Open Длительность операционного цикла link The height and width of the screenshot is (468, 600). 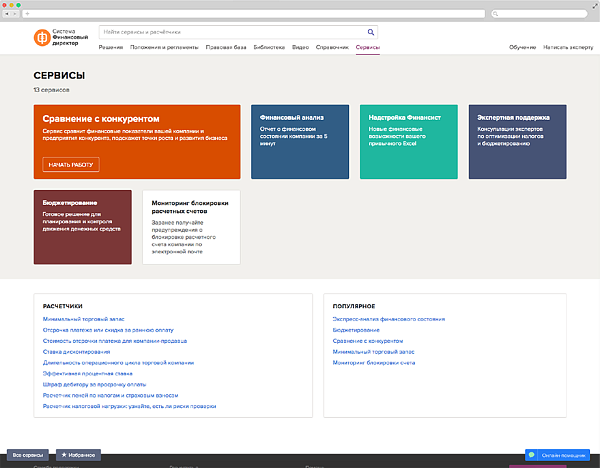coord(118,362)
